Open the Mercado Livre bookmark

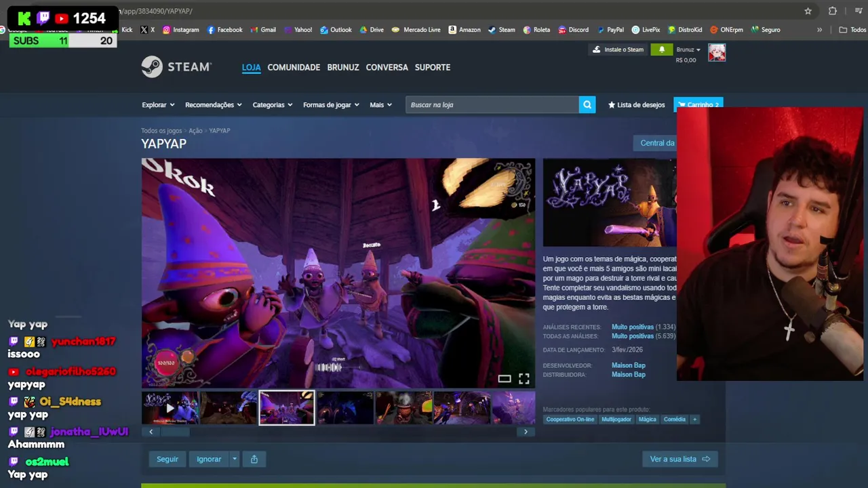pyautogui.click(x=416, y=30)
